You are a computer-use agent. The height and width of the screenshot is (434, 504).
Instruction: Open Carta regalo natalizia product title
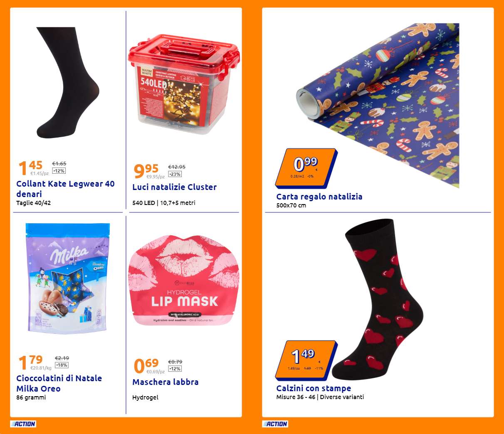(319, 197)
